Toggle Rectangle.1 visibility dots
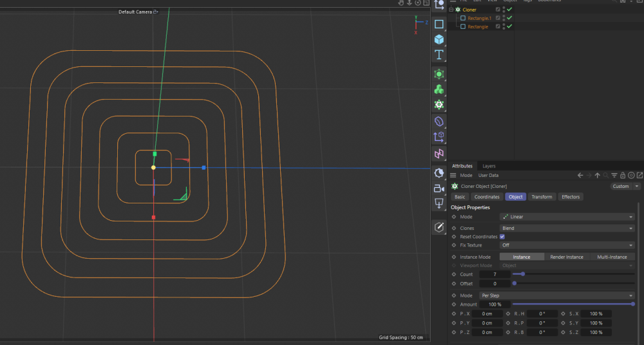 pyautogui.click(x=504, y=18)
